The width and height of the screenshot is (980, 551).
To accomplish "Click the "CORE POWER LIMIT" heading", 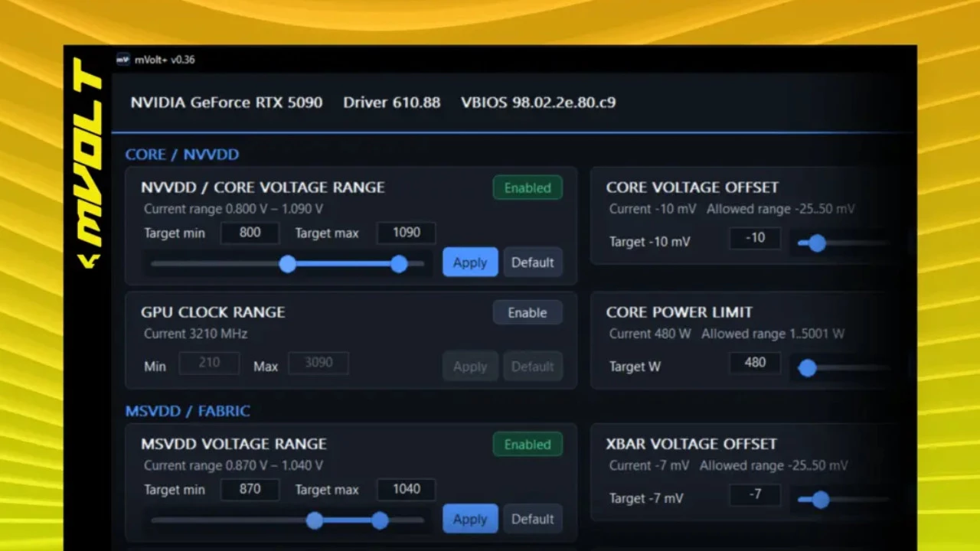I will pyautogui.click(x=680, y=312).
